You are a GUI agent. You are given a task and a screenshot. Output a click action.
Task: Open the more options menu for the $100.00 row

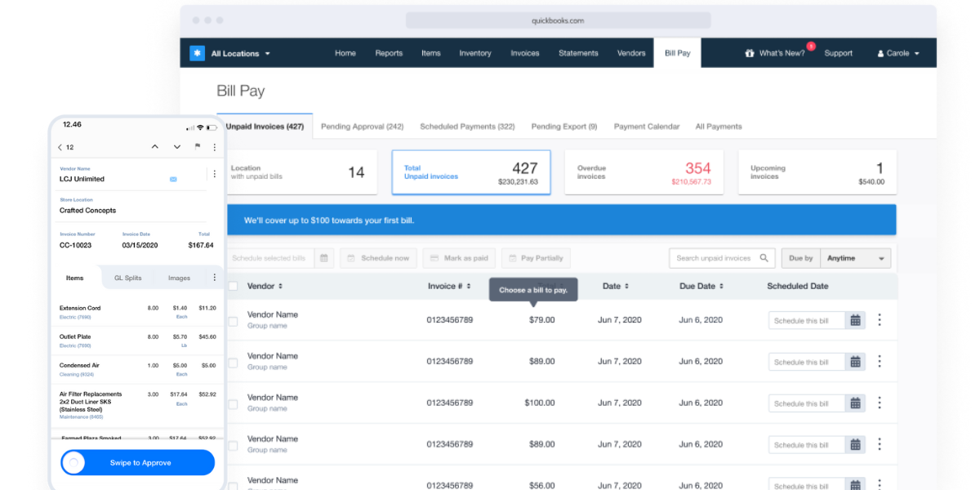point(880,403)
